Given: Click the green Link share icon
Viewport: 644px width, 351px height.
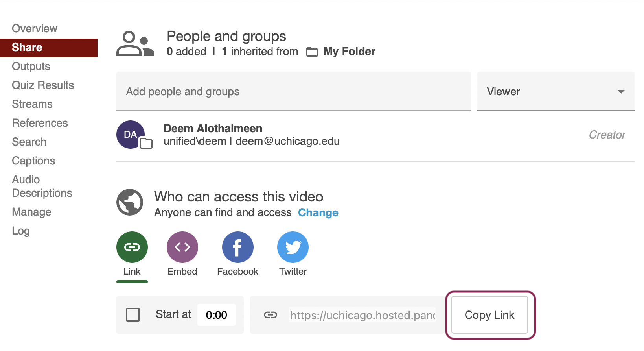Looking at the screenshot, I should click(x=132, y=247).
